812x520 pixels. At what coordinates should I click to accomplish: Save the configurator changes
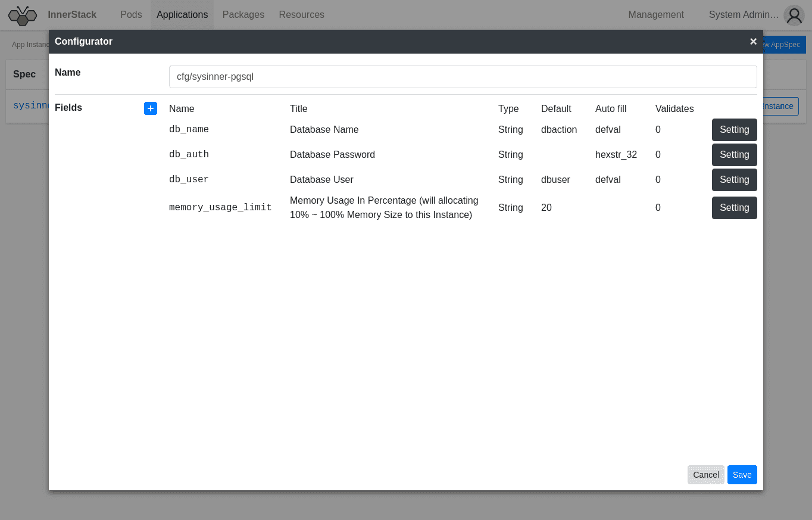(x=742, y=475)
